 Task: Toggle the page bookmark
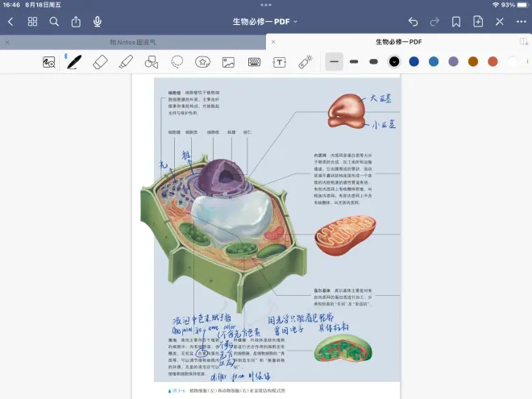tap(456, 22)
